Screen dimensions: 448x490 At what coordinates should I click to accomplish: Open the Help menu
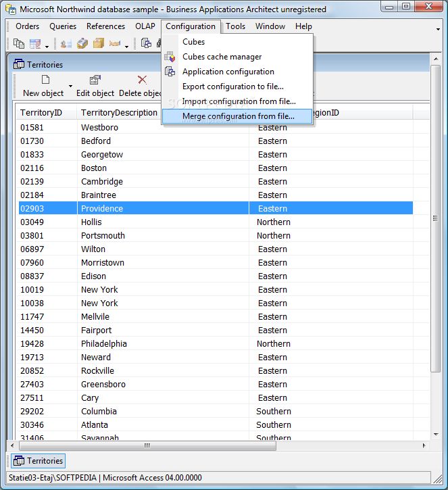[303, 26]
